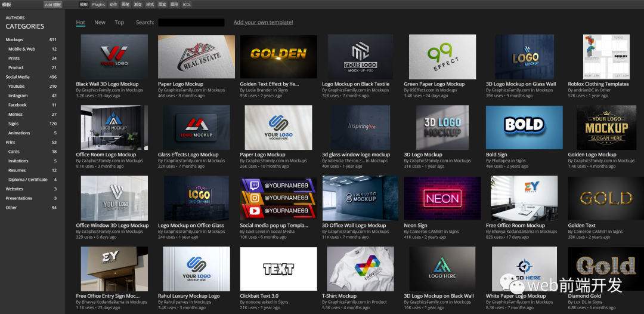Open Green Paper Logo Mockup thumbnail
Image resolution: width=644 pixels, height=314 pixels.
442,57
